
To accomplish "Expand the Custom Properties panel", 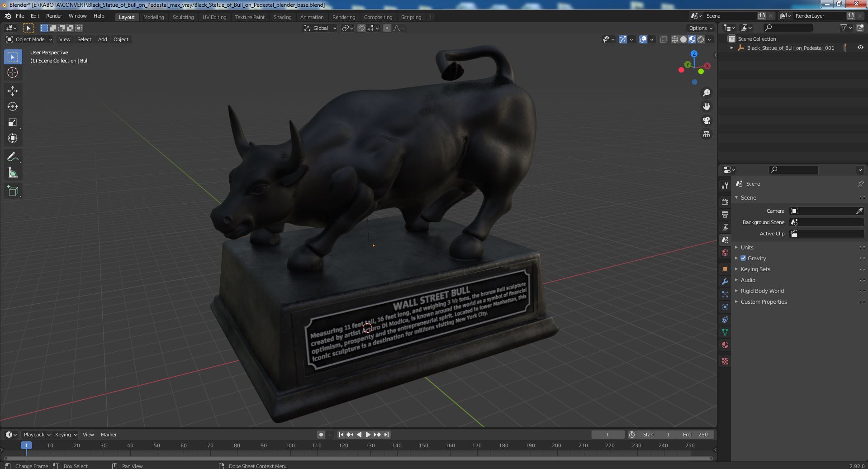I will (764, 301).
